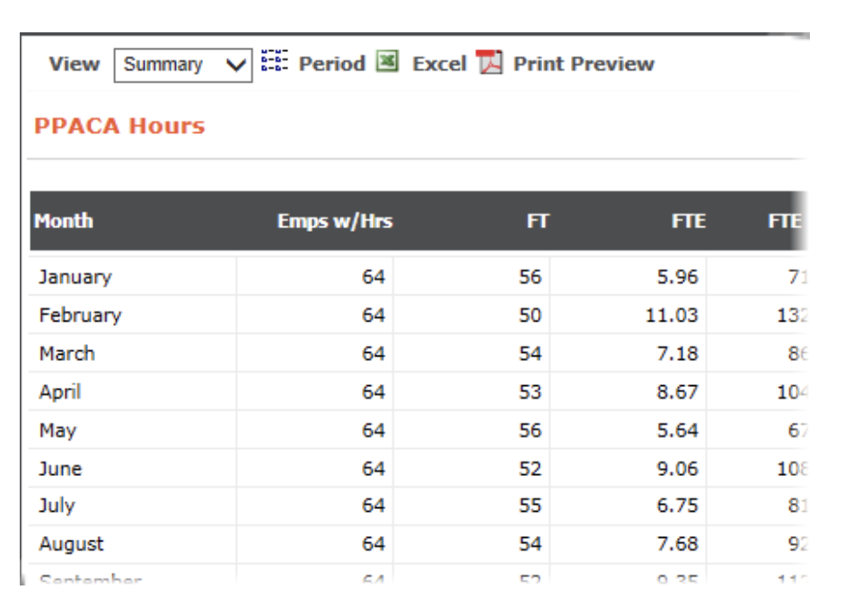The image size is (853, 616).
Task: Click the Month column header
Action: pyautogui.click(x=64, y=221)
